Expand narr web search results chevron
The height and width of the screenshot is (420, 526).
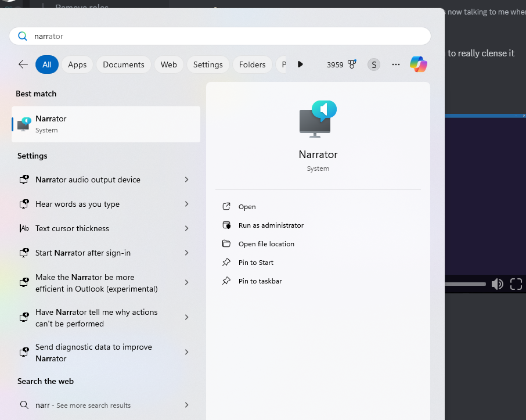186,405
